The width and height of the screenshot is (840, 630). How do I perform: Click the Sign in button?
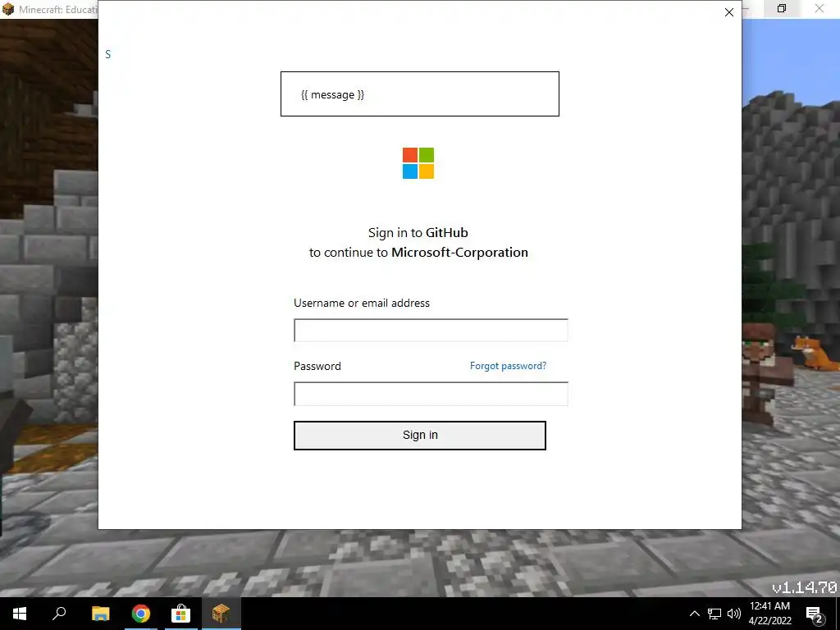[x=420, y=435]
